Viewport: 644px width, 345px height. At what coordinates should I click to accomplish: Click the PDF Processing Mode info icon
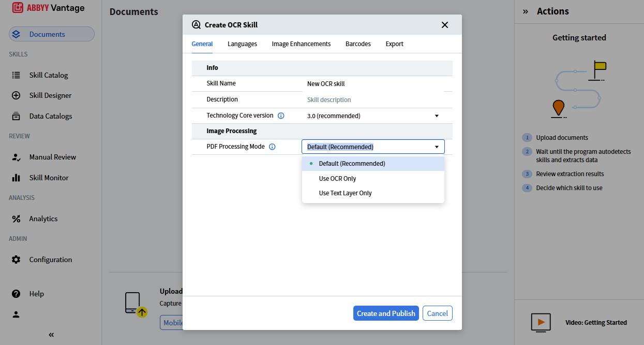[x=272, y=147]
